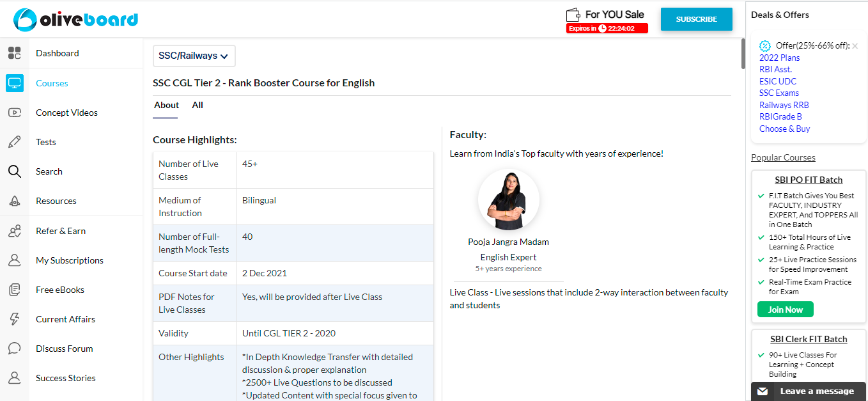Click the main page vertical scrollbar
The width and height of the screenshot is (868, 401).
pos(743,53)
